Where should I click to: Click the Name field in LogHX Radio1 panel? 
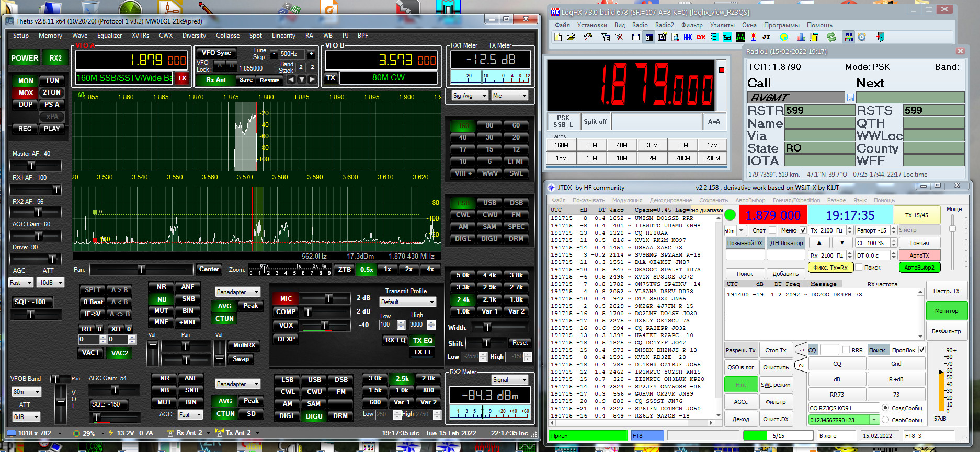tap(819, 123)
